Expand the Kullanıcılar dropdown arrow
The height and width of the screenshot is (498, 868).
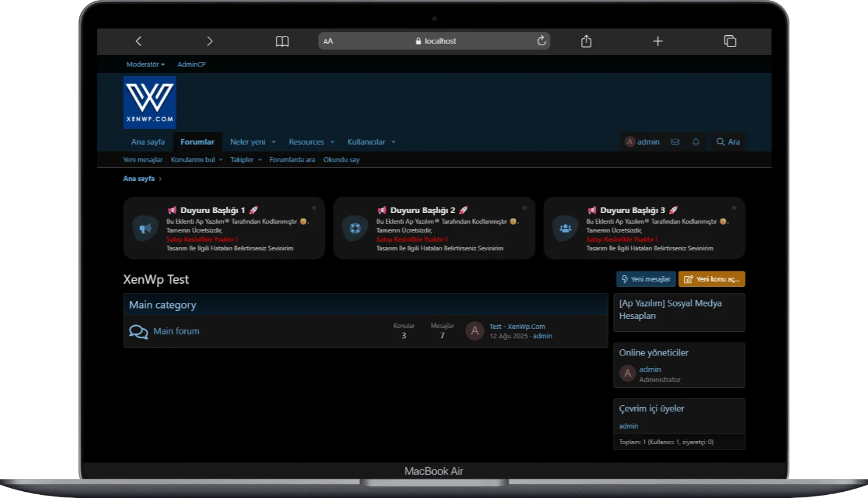point(393,142)
